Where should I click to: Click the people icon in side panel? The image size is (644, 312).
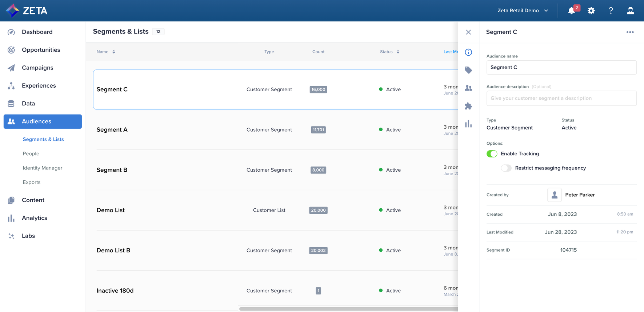click(x=468, y=88)
